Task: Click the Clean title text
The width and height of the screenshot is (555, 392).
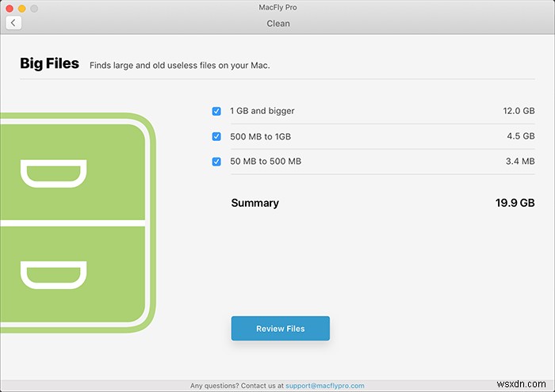Action: 278,23
